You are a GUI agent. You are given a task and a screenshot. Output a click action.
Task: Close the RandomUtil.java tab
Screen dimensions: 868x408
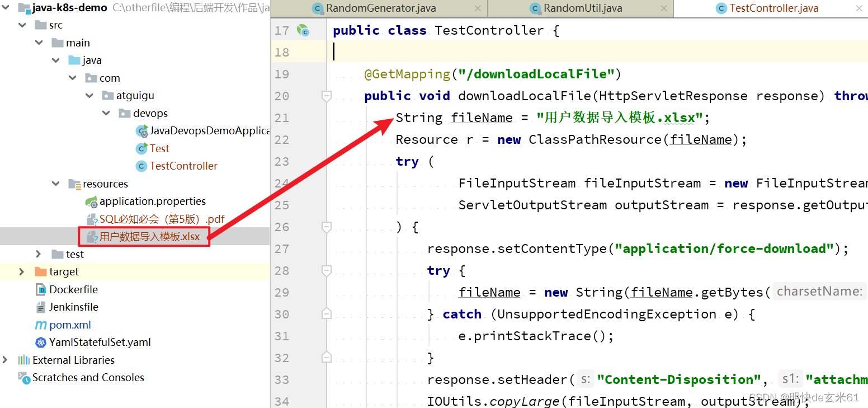click(x=663, y=8)
